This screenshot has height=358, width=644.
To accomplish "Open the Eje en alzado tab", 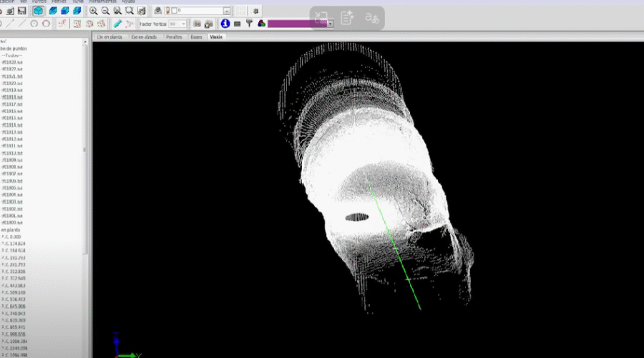I will 143,37.
